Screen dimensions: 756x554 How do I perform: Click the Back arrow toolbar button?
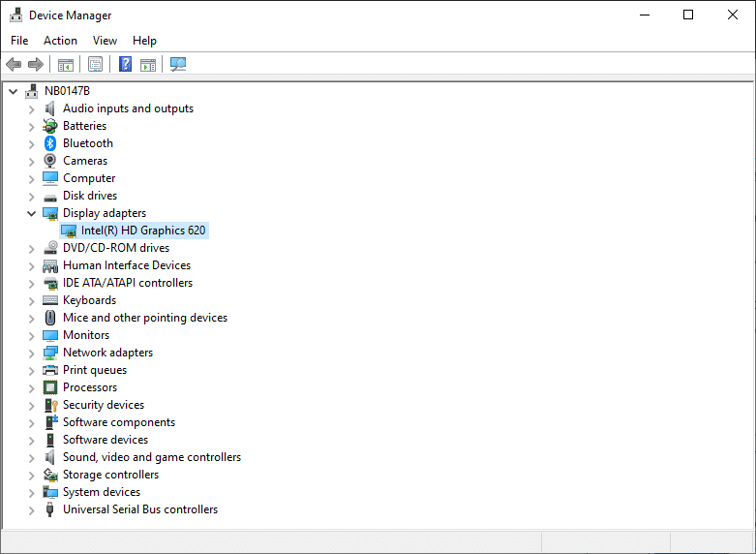coord(14,65)
